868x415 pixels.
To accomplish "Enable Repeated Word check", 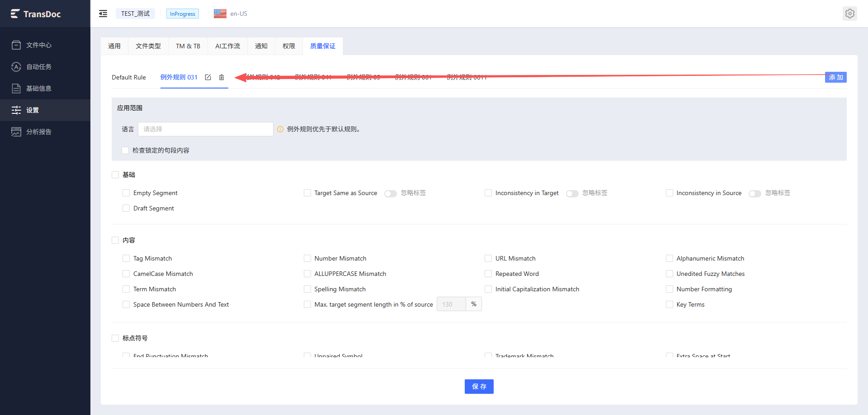I will pyautogui.click(x=488, y=274).
